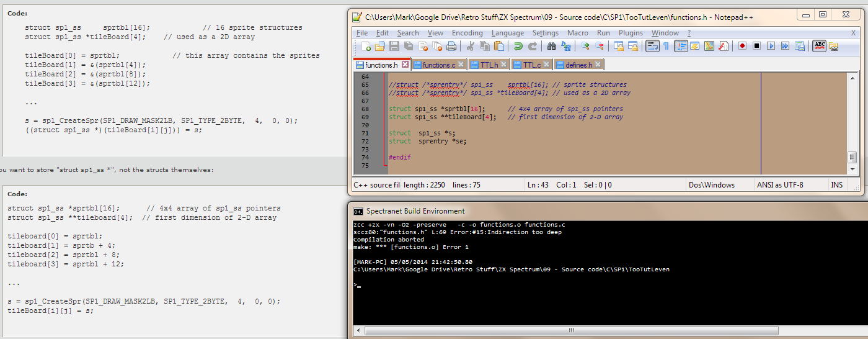
Task: Toggle Show all characters pilcrow icon
Action: click(x=666, y=46)
